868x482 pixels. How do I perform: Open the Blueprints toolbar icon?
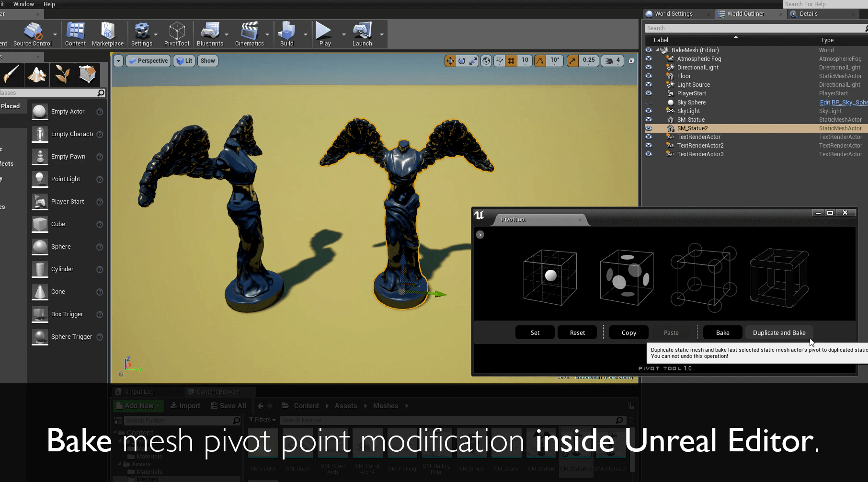210,34
